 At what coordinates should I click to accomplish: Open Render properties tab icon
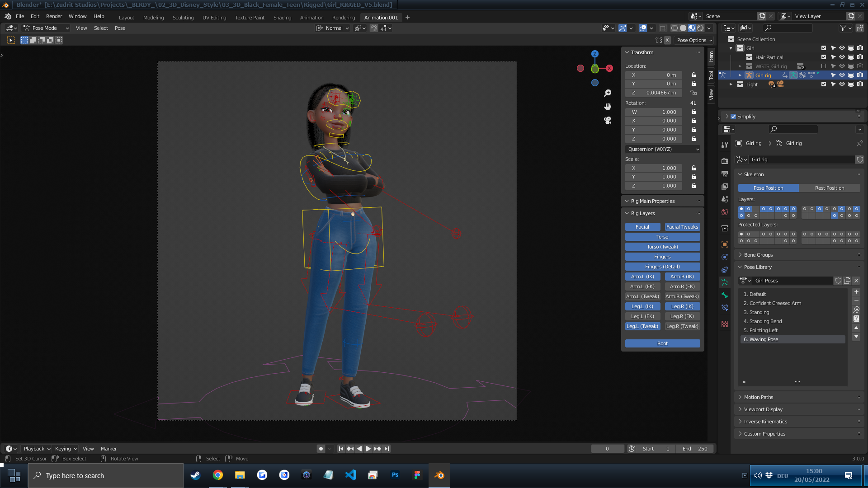[725, 161]
